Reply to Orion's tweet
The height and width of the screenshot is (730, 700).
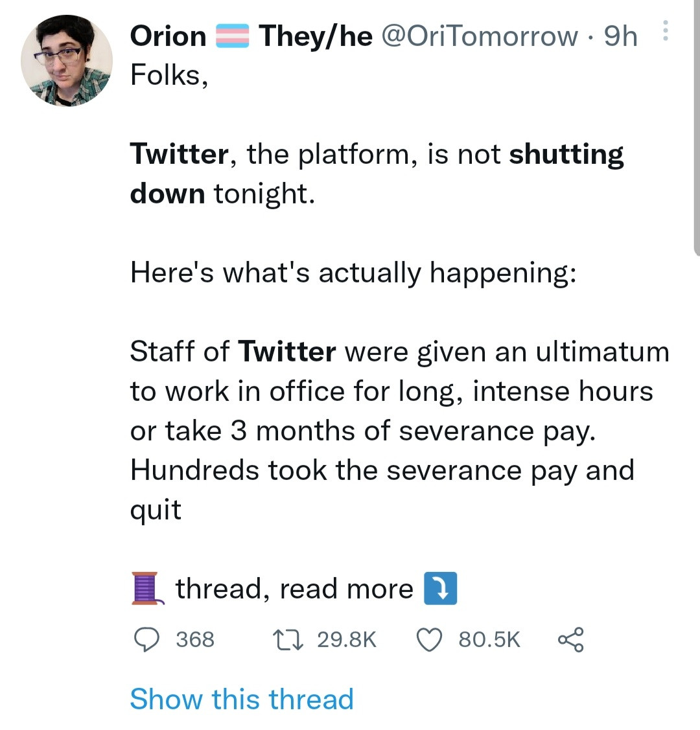pyautogui.click(x=150, y=639)
